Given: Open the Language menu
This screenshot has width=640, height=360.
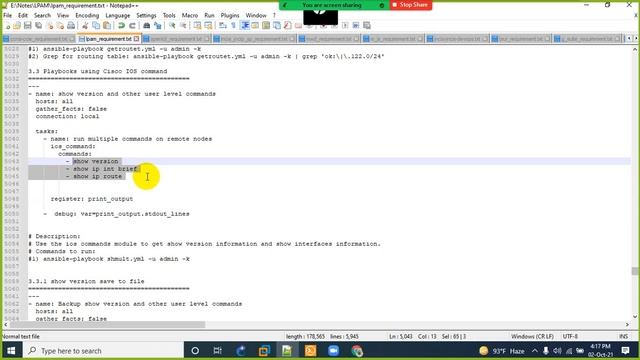Looking at the screenshot, I should coord(118,16).
